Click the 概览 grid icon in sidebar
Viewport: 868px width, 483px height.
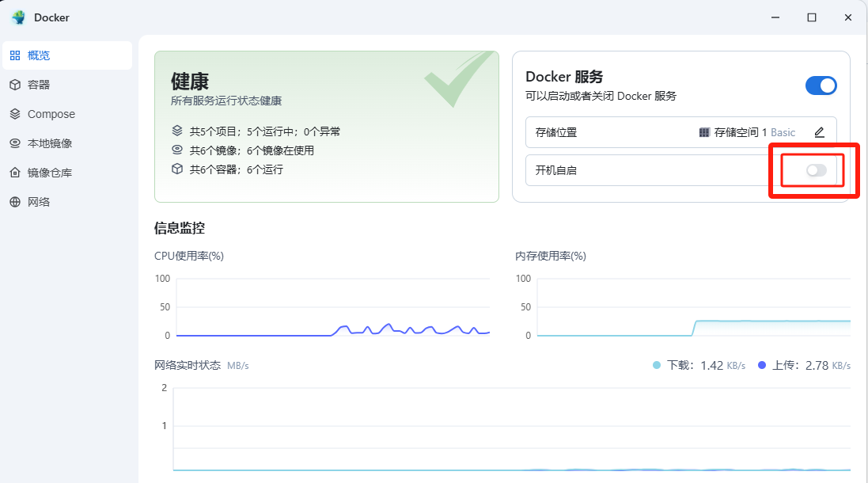(x=15, y=55)
